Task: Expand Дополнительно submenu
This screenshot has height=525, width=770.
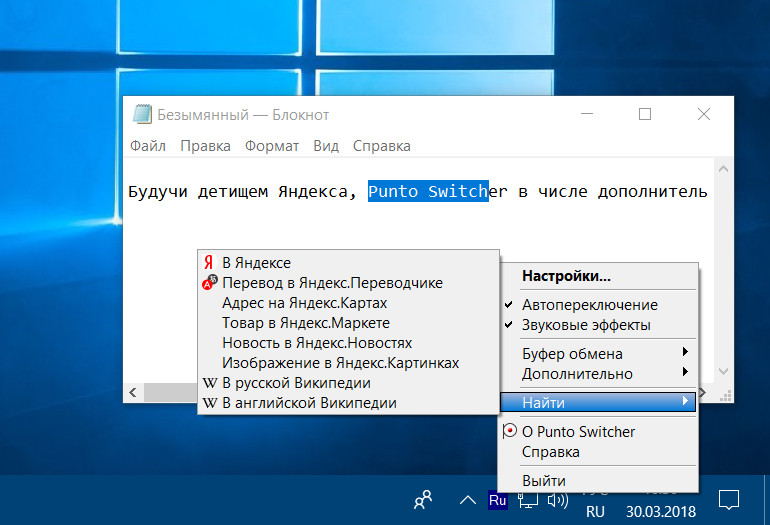Action: pyautogui.click(x=598, y=374)
